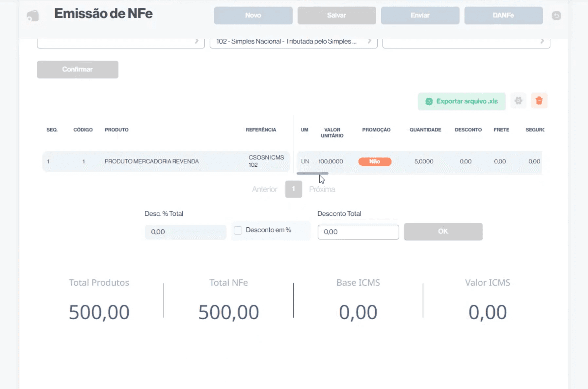588x389 pixels.
Task: Click the UM column header
Action: click(x=305, y=130)
